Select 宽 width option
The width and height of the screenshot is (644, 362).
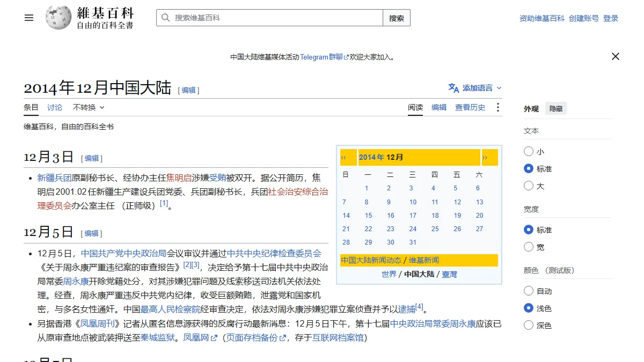click(529, 247)
